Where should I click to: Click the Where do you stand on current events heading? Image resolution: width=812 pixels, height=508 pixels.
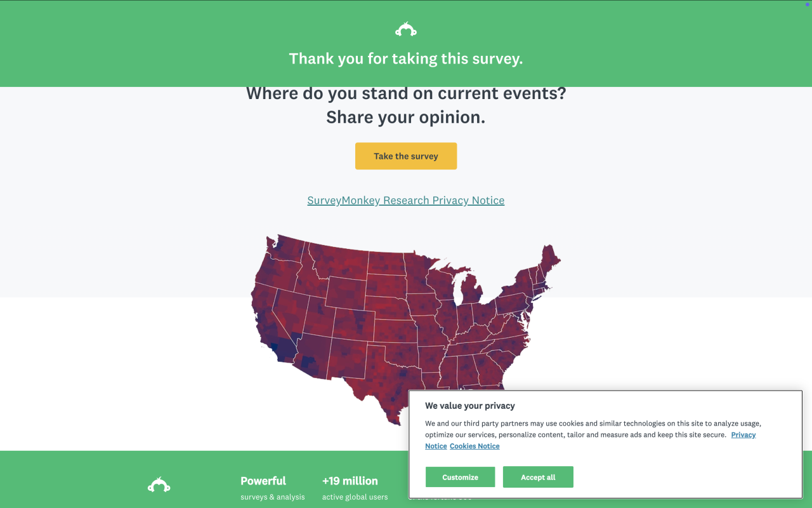pyautogui.click(x=406, y=94)
